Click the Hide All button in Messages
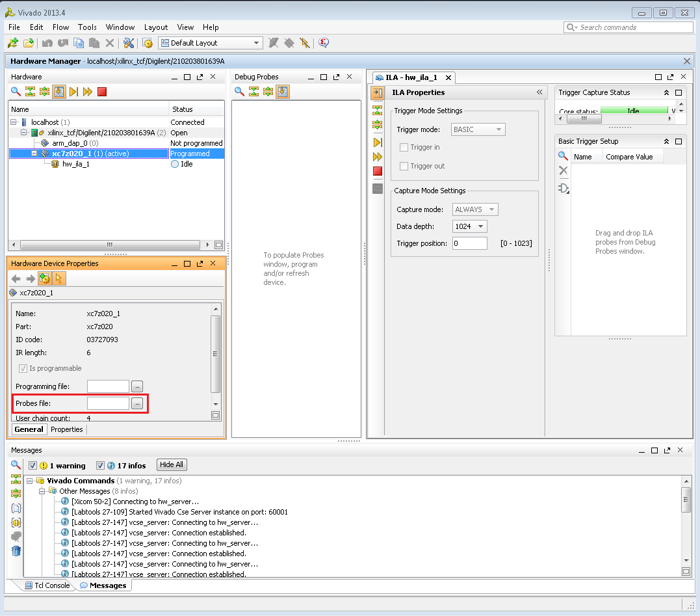 (x=172, y=464)
